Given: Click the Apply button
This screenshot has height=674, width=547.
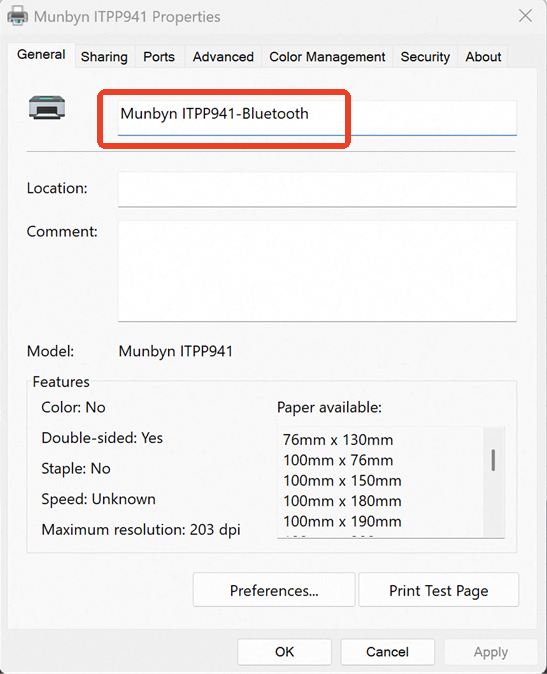Looking at the screenshot, I should (491, 652).
